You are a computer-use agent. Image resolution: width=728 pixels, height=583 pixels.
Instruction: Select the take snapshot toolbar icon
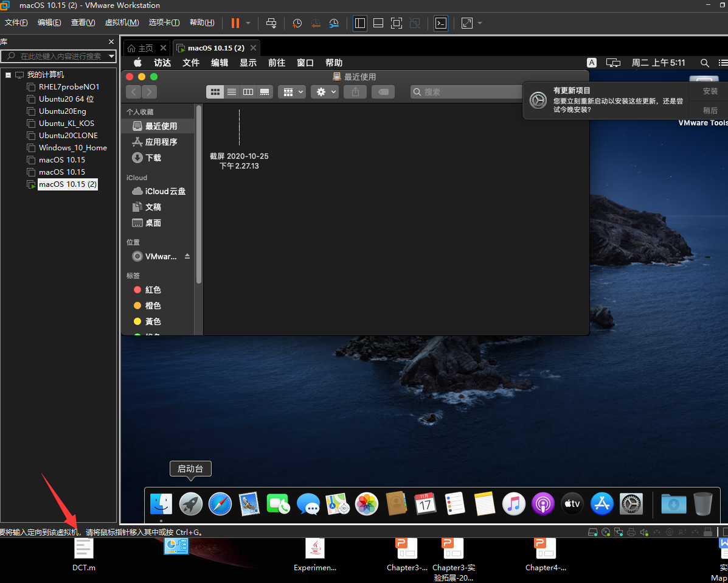[297, 23]
